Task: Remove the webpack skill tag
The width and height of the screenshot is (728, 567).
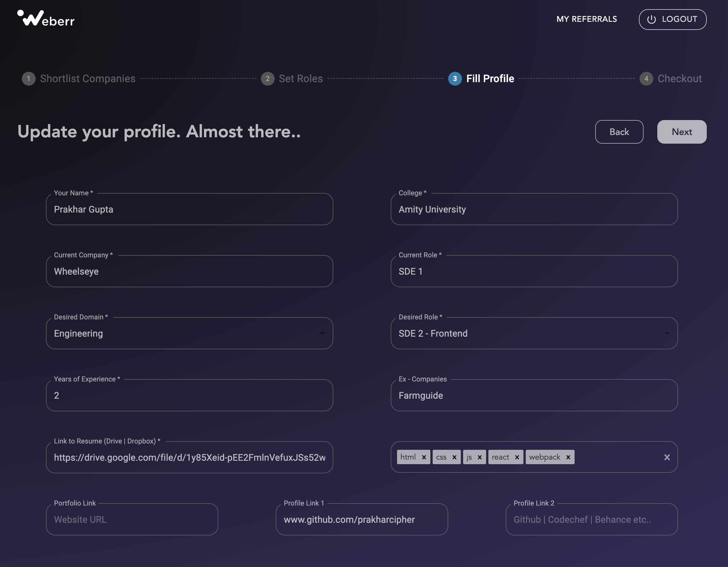Action: (x=568, y=457)
